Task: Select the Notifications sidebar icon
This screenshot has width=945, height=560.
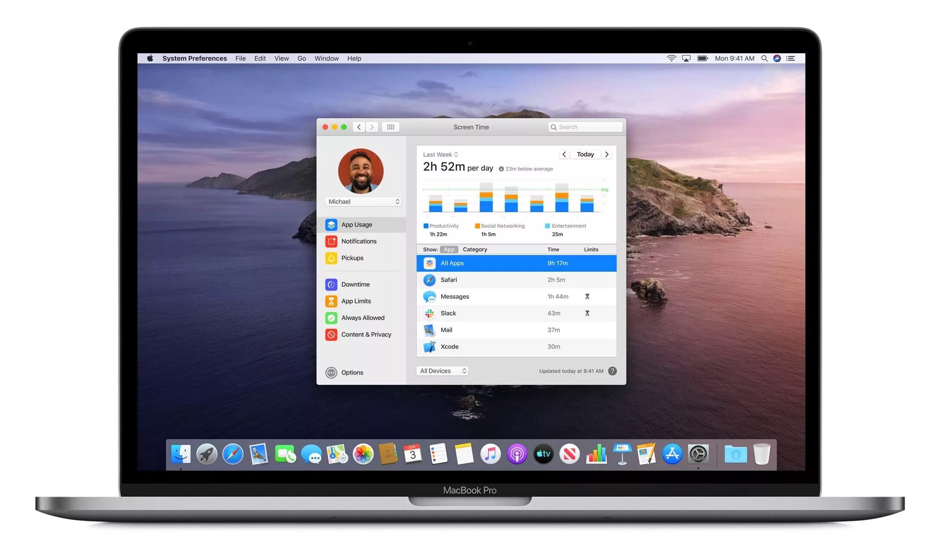Action: coord(331,241)
